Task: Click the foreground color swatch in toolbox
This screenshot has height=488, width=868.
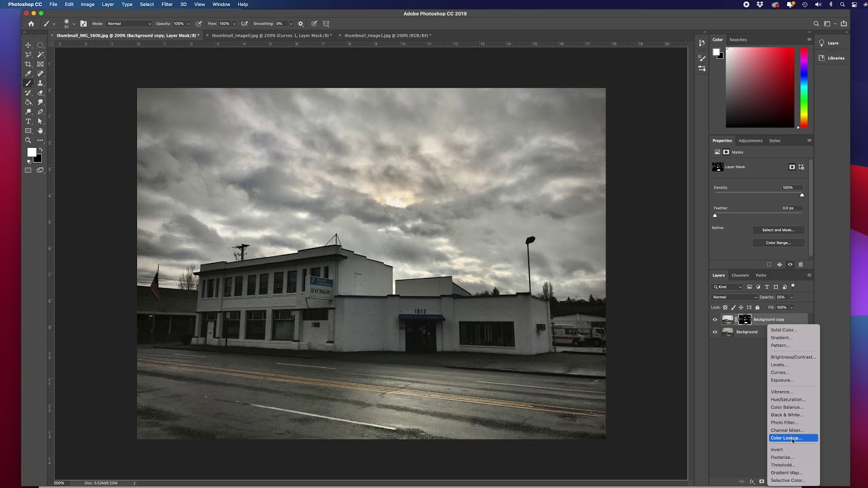Action: click(x=31, y=153)
